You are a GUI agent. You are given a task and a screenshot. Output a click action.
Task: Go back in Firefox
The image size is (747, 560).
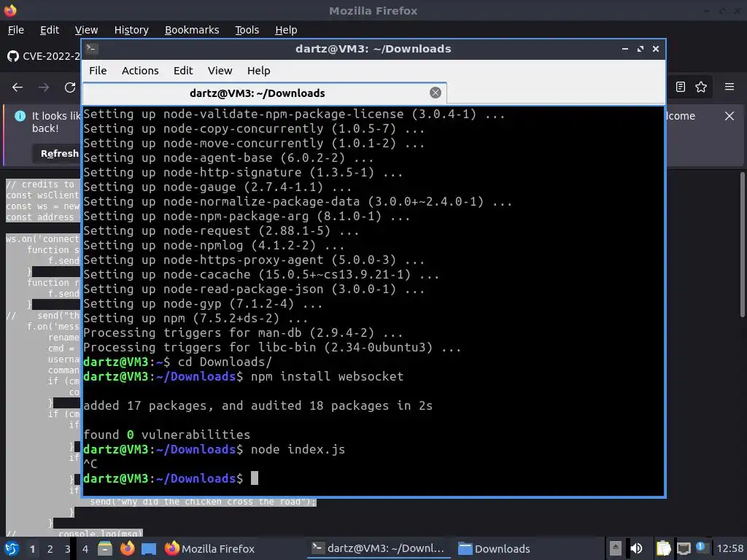[x=18, y=87]
